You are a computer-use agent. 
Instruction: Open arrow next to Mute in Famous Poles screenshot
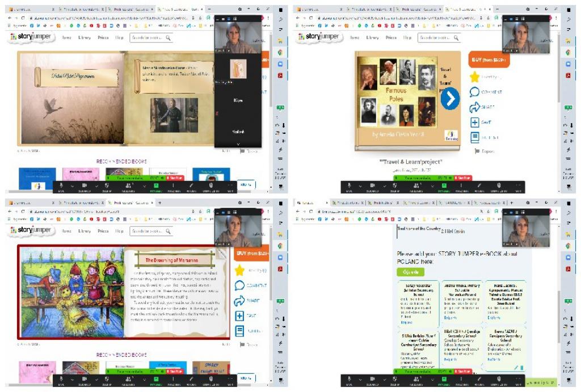tap(360, 186)
